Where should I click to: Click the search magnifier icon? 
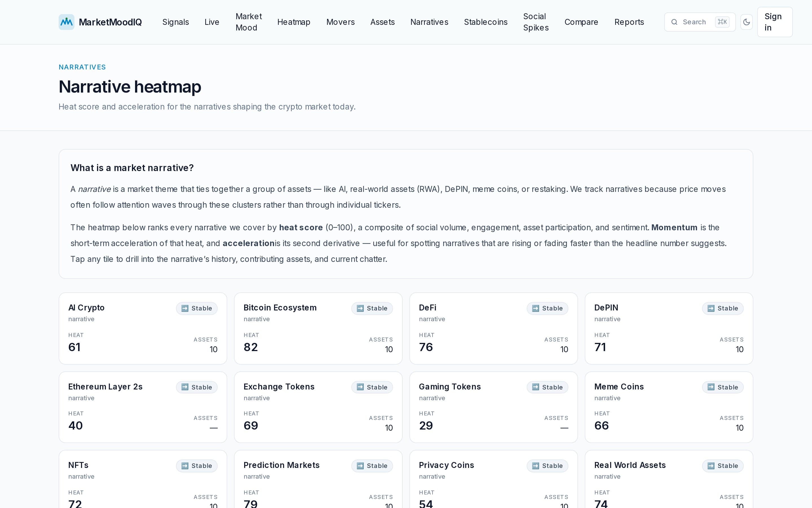674,22
